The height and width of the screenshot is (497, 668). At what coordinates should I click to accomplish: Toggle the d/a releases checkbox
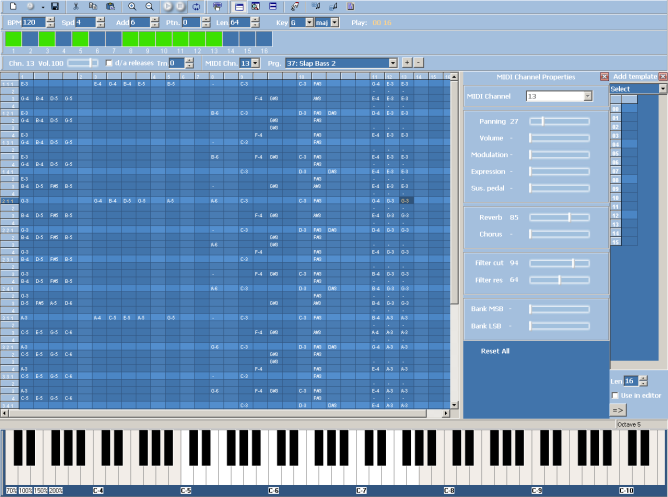109,63
